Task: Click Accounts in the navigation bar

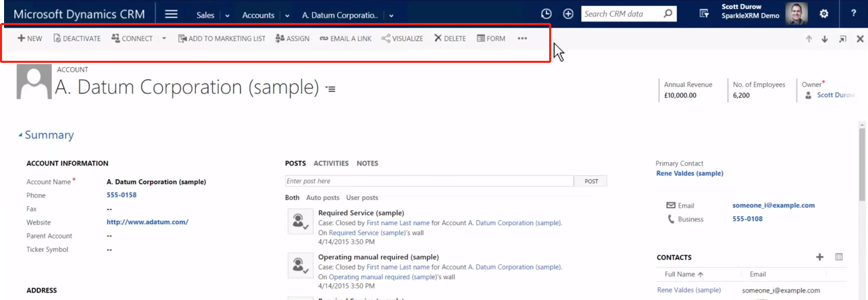Action: point(258,15)
